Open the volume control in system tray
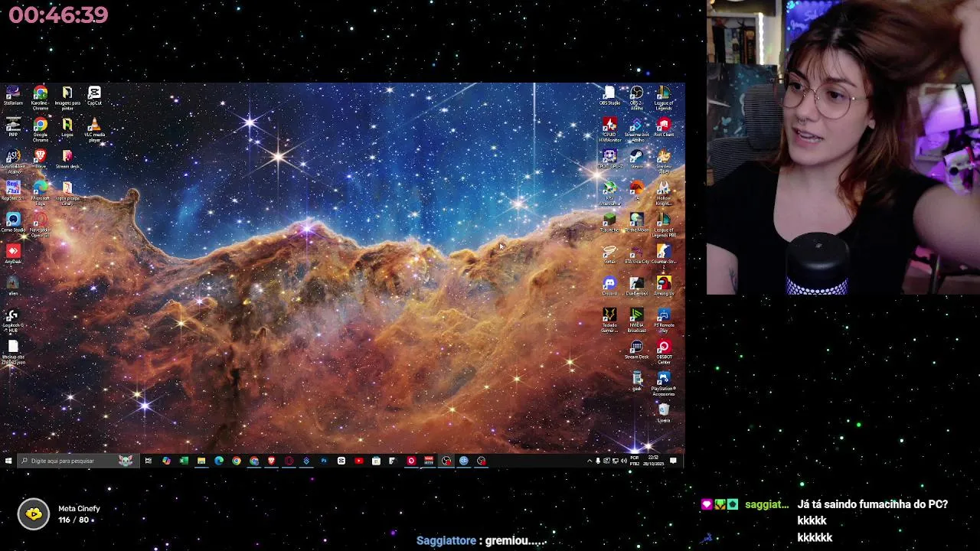Screen dimensions: 980x551 coord(624,461)
